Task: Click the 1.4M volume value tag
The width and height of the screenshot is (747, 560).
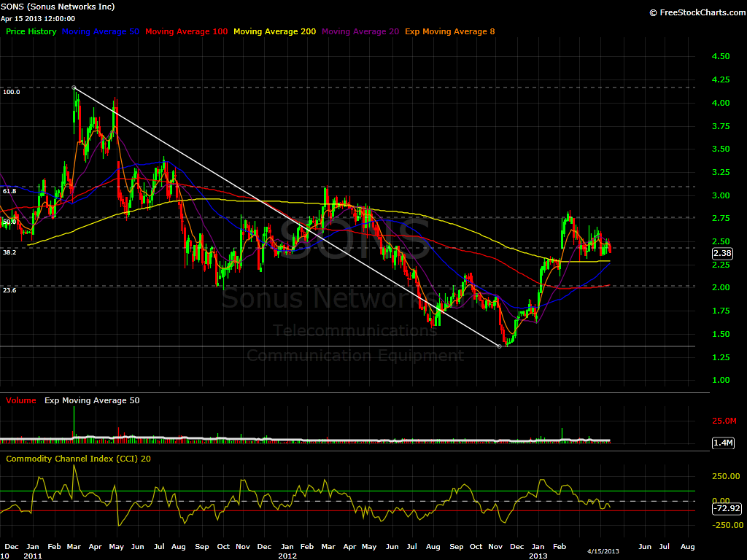Action: coord(723,443)
